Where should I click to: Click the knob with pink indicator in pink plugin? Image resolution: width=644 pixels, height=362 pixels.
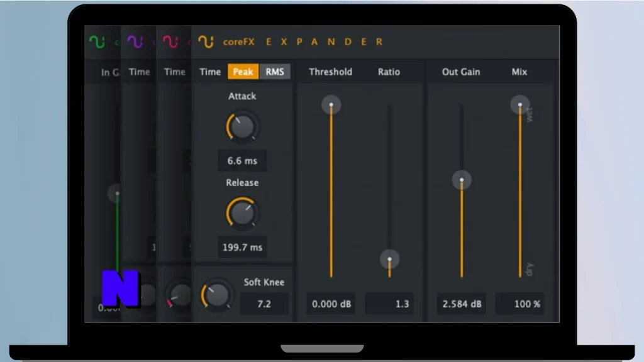(179, 295)
